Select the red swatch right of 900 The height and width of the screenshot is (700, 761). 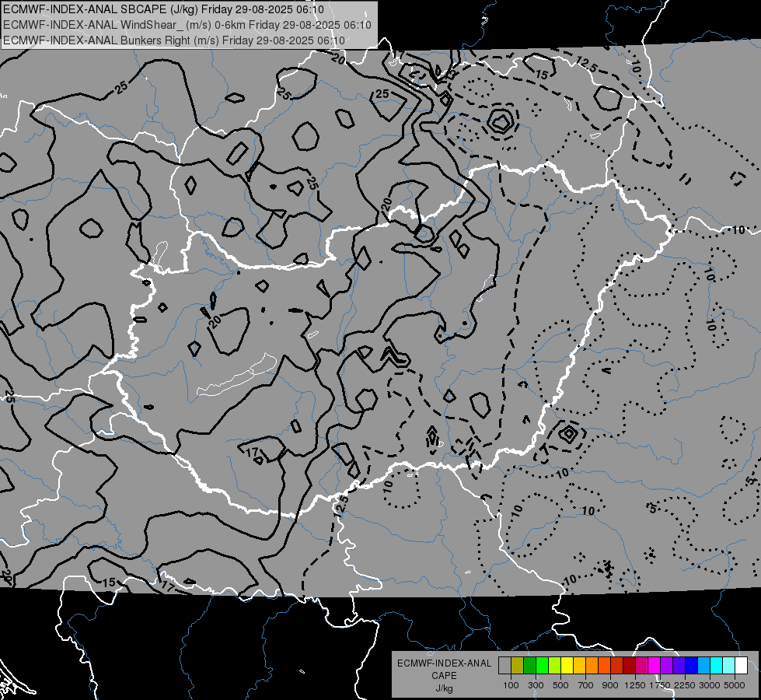click(617, 666)
